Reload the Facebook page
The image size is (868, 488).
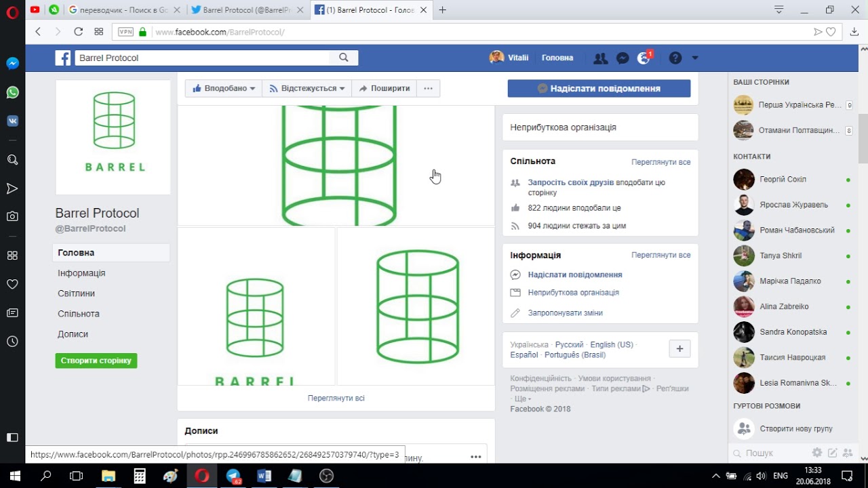(x=78, y=32)
